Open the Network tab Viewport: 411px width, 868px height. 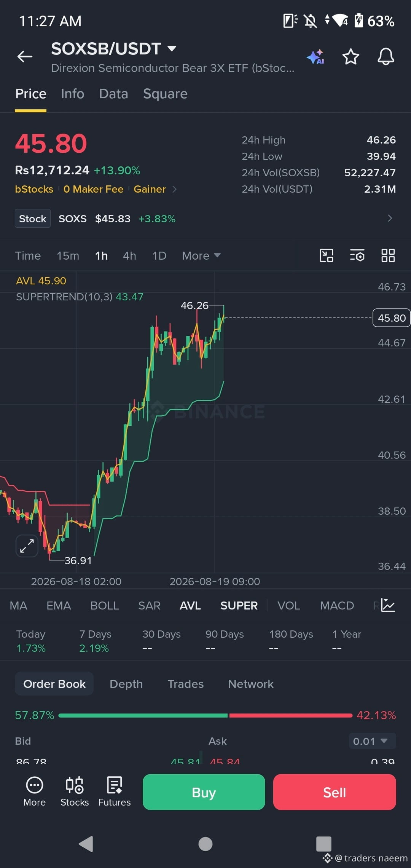(x=251, y=684)
